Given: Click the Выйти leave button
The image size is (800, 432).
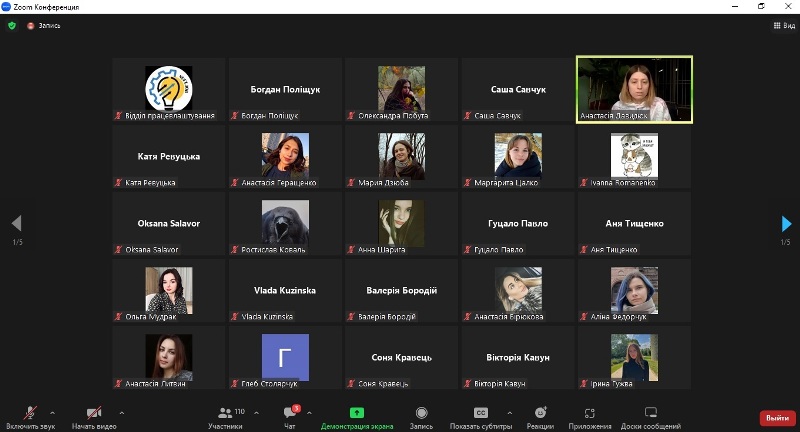Looking at the screenshot, I should click(x=774, y=417).
